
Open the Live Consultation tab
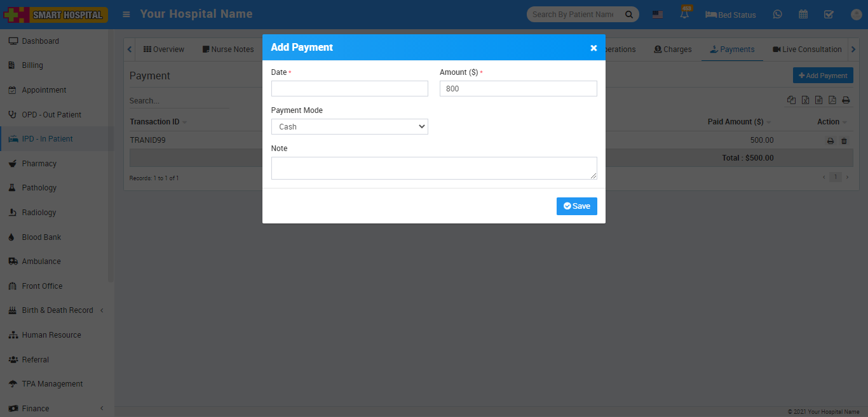point(807,50)
